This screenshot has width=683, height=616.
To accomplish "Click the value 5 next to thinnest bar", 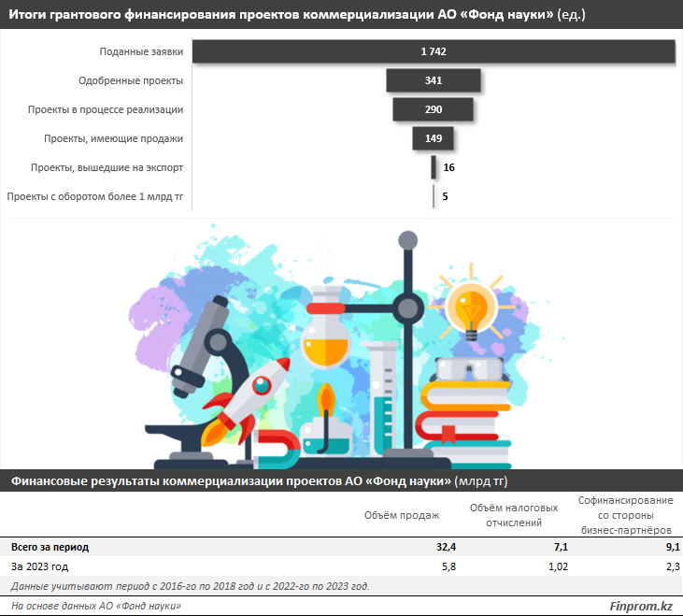I will click(445, 196).
